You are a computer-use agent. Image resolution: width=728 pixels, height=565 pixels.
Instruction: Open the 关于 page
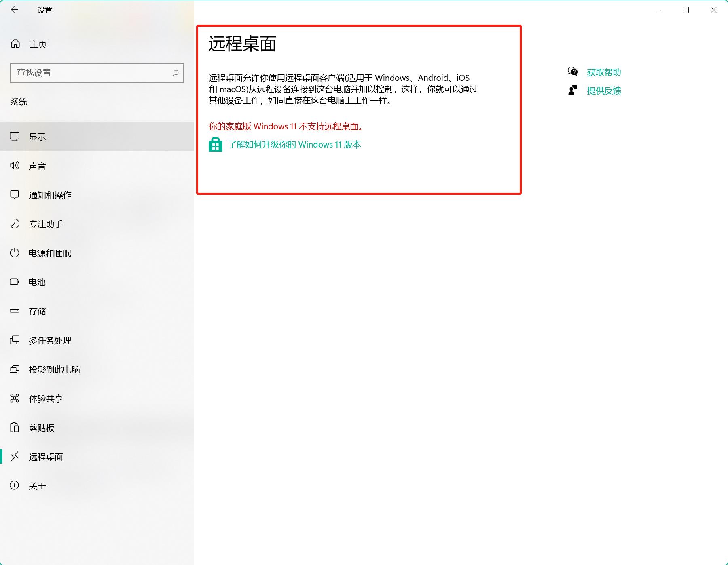(97, 486)
